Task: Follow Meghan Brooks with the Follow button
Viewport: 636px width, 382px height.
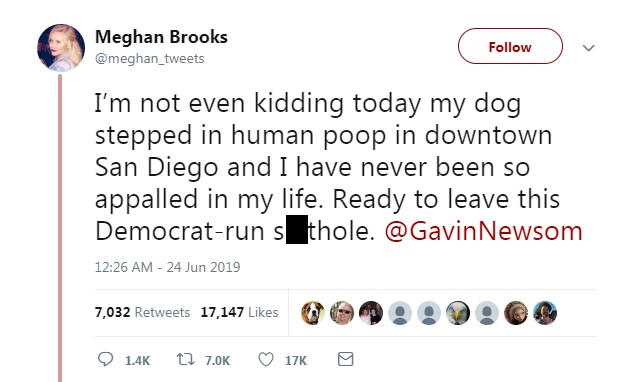Action: [510, 46]
